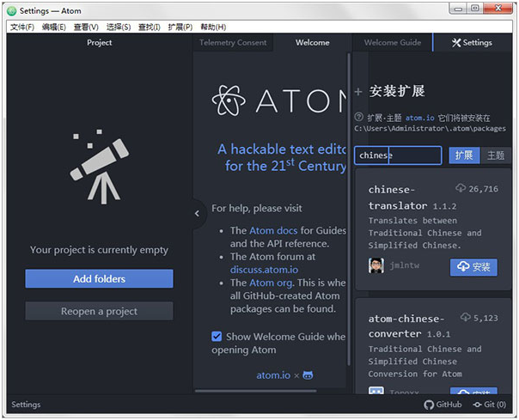Click atom.io link in install description
519x420 pixels.
pos(419,118)
